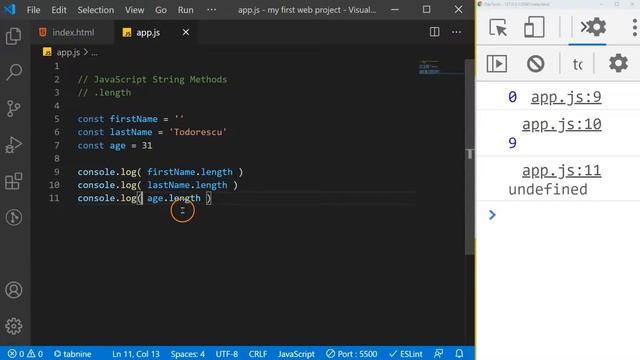The height and width of the screenshot is (360, 640).
Task: Open the notifications bell
Action: 459,353
